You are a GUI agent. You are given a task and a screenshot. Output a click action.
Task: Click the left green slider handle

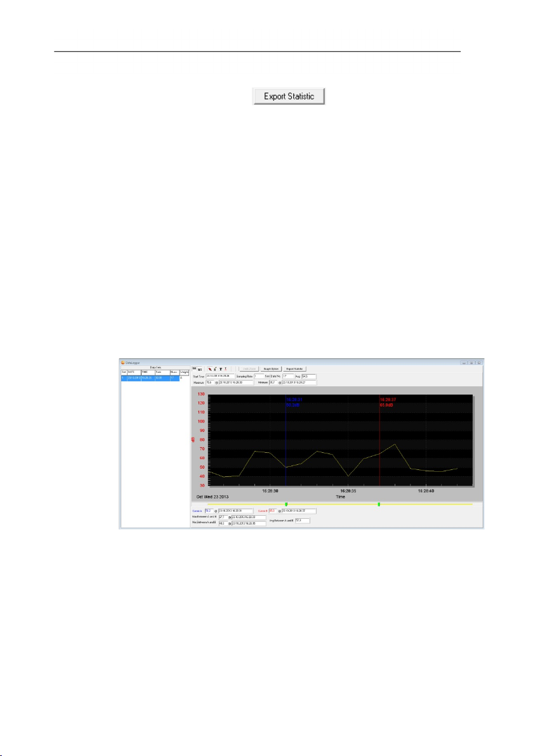(286, 504)
